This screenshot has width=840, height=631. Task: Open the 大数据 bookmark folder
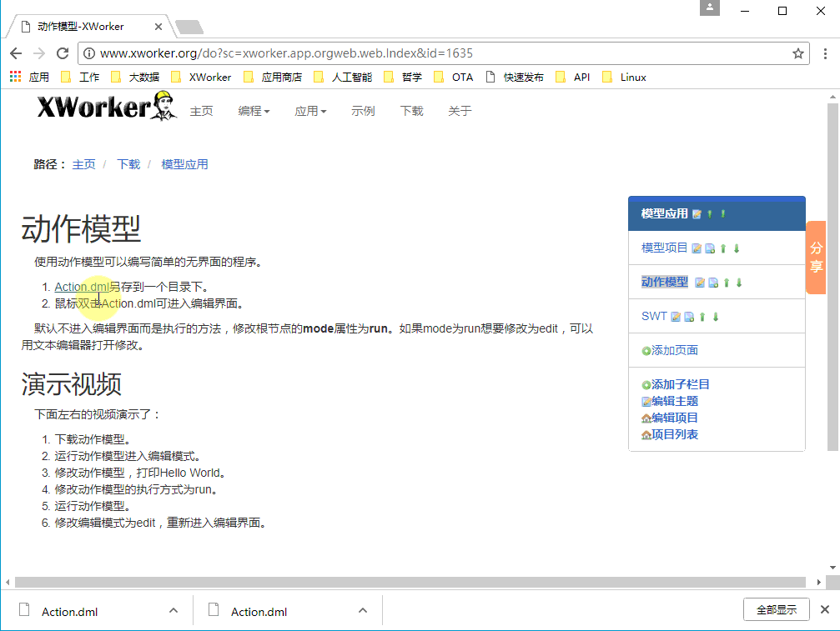tap(135, 77)
